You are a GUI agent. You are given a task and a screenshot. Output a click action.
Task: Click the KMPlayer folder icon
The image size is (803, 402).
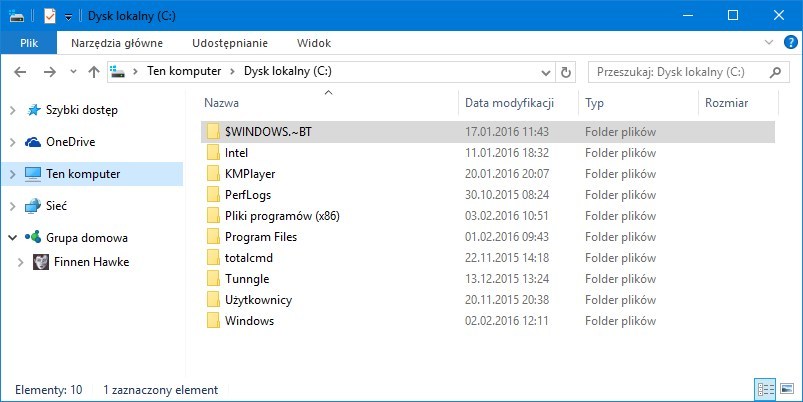[214, 174]
